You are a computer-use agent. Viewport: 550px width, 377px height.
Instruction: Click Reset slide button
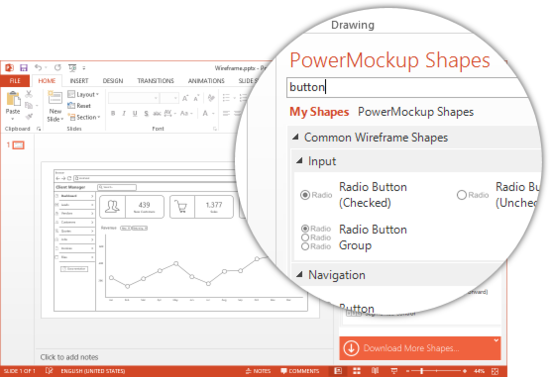[x=79, y=106]
